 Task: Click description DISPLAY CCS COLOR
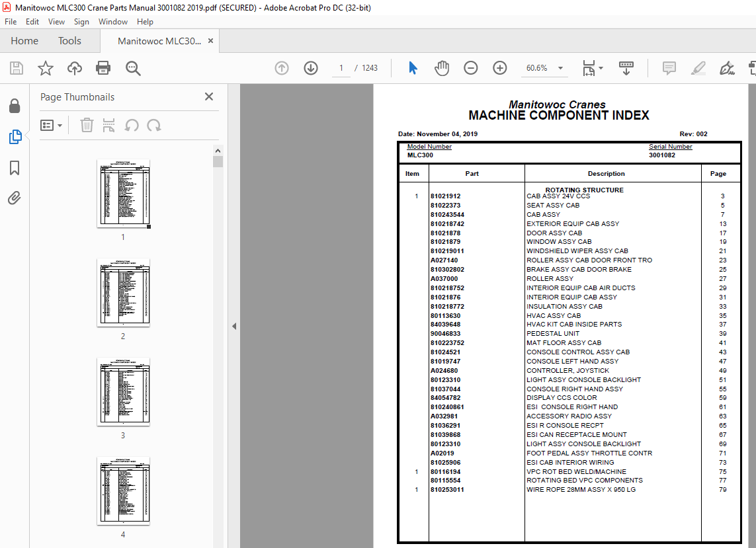pos(562,398)
